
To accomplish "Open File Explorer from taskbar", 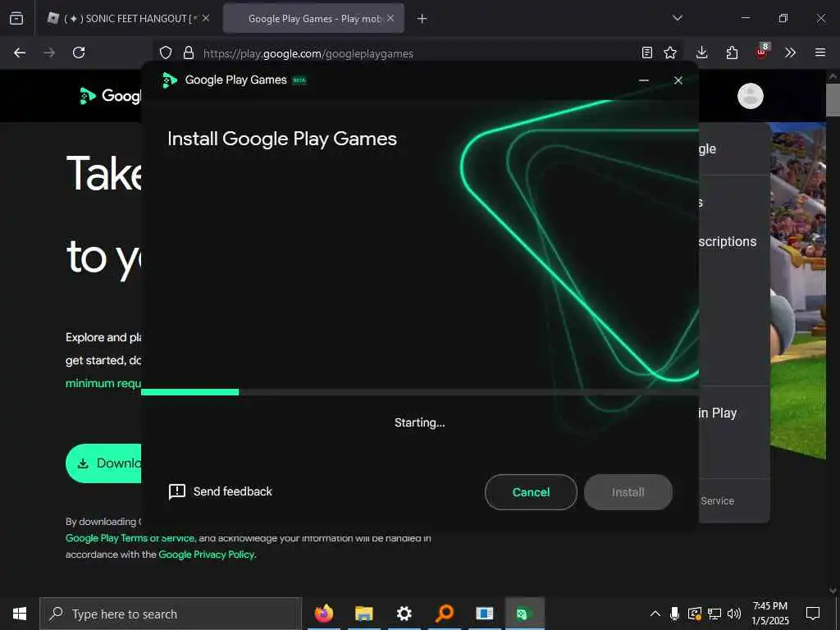I will pos(363,614).
